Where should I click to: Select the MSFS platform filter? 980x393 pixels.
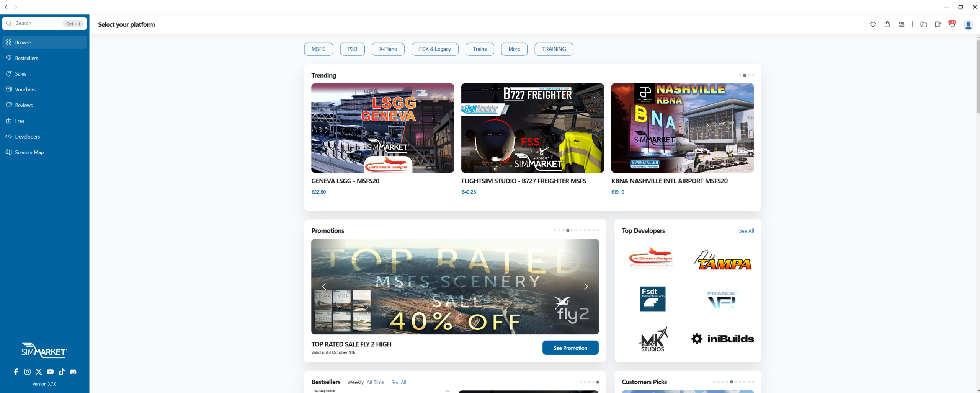click(318, 49)
